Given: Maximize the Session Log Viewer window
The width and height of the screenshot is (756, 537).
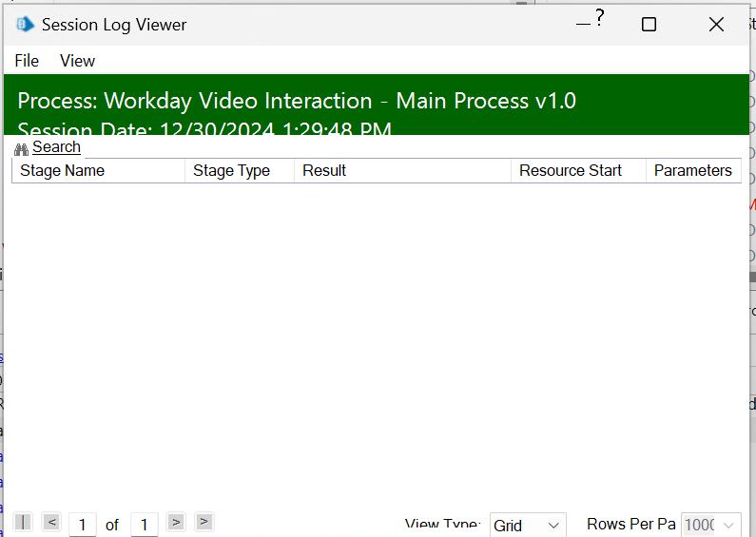Looking at the screenshot, I should click(x=649, y=25).
